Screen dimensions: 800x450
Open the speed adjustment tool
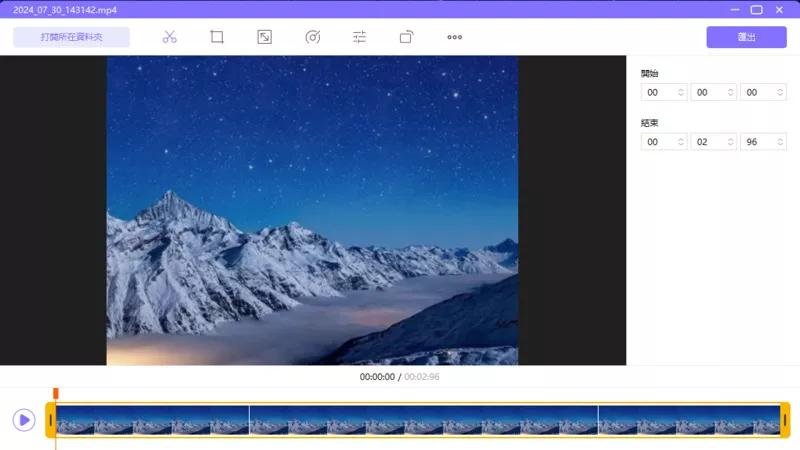(x=312, y=37)
